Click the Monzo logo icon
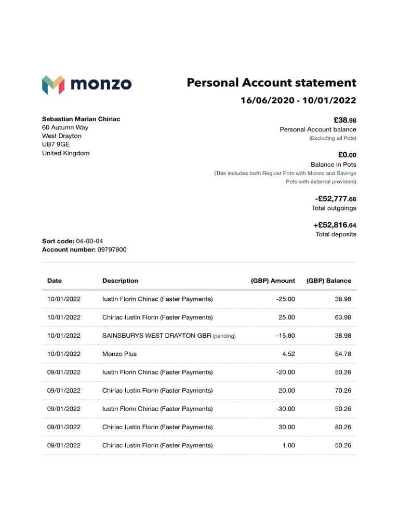The image size is (399, 532). point(53,85)
